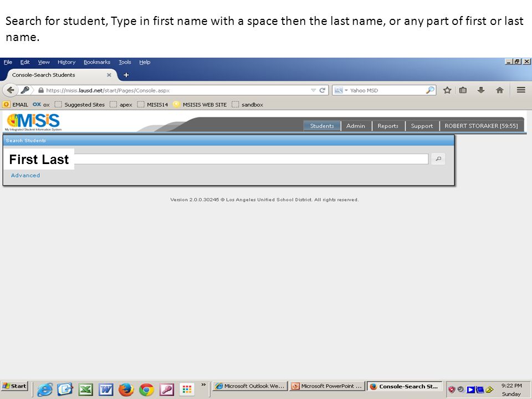Click the ROBERT STORAKER user menu
The height and width of the screenshot is (399, 532).
tap(481, 126)
